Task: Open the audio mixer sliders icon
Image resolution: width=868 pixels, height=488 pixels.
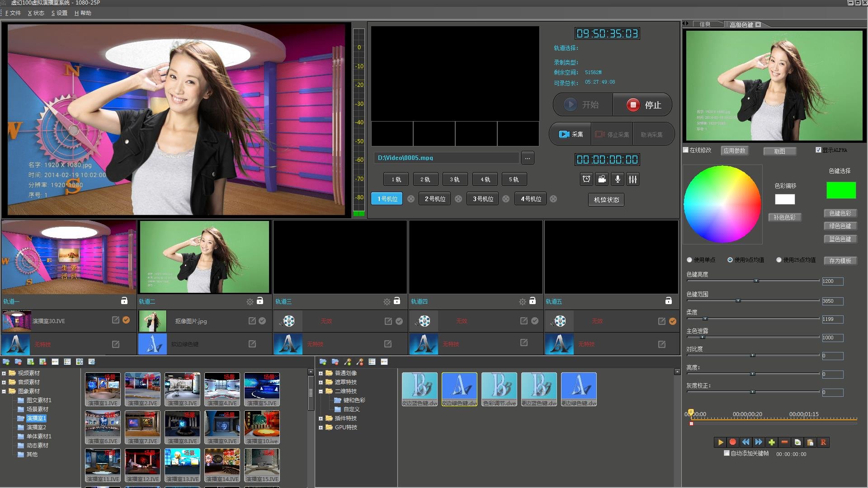Action: (633, 179)
